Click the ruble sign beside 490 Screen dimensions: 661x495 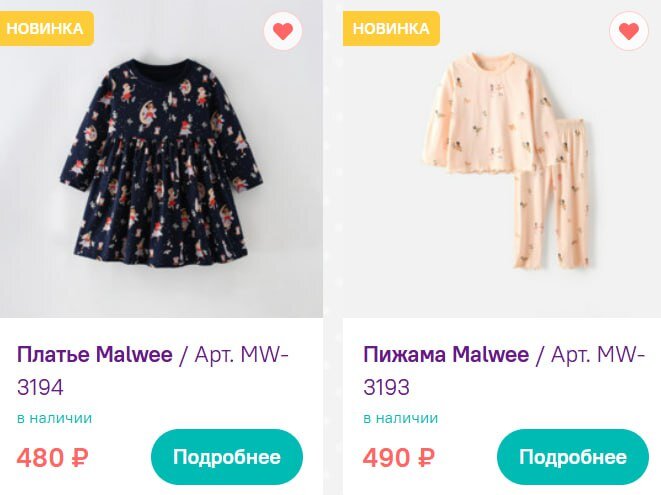pyautogui.click(x=425, y=458)
